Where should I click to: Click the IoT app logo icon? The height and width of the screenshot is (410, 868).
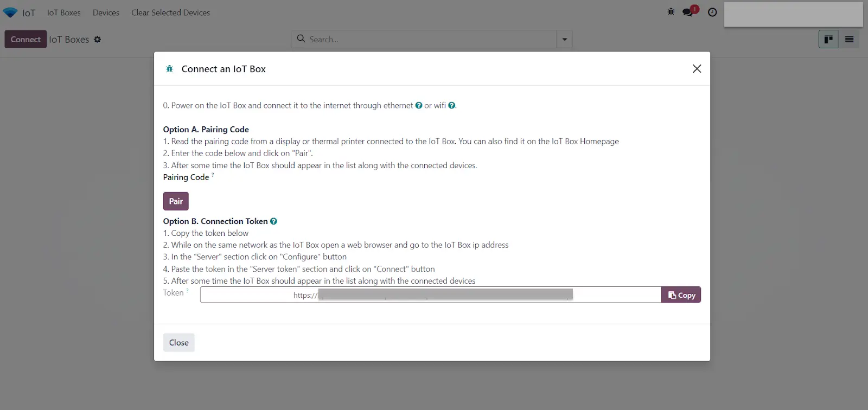click(x=10, y=12)
